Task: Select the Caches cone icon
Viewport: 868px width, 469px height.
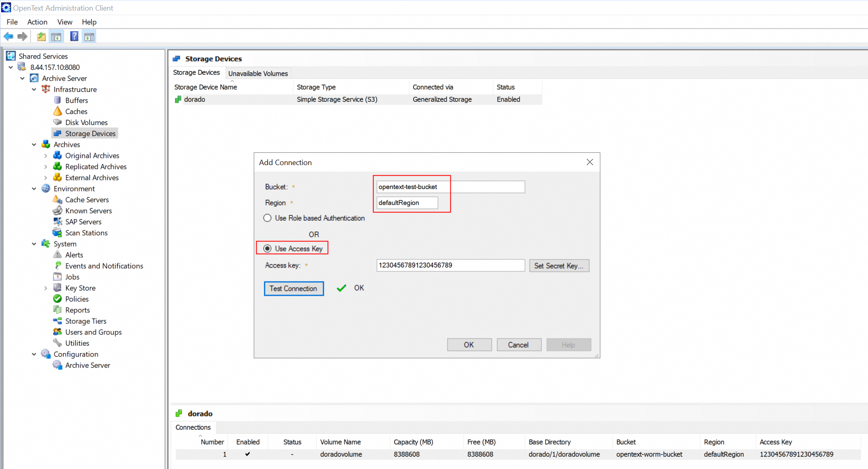Action: point(58,111)
